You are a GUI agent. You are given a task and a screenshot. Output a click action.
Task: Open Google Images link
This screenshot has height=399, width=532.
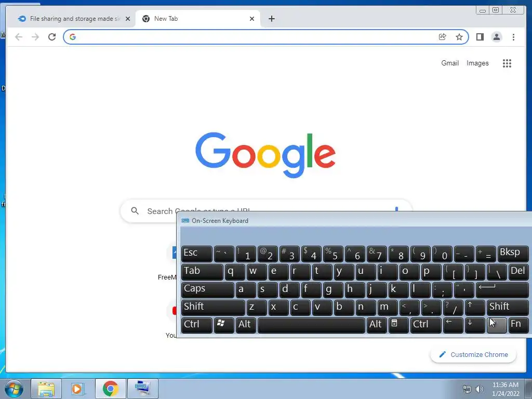[477, 63]
